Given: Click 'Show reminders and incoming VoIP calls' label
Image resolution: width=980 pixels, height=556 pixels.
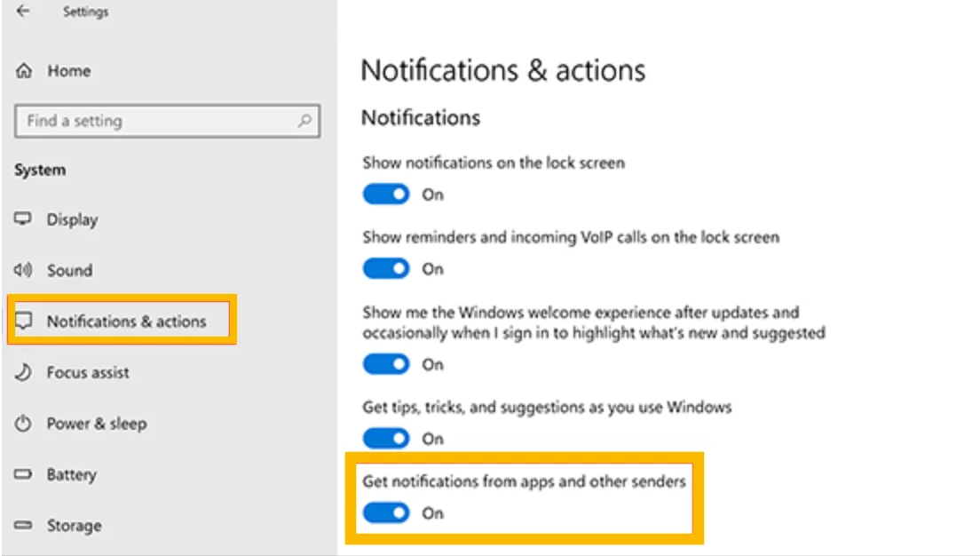Looking at the screenshot, I should (571, 237).
